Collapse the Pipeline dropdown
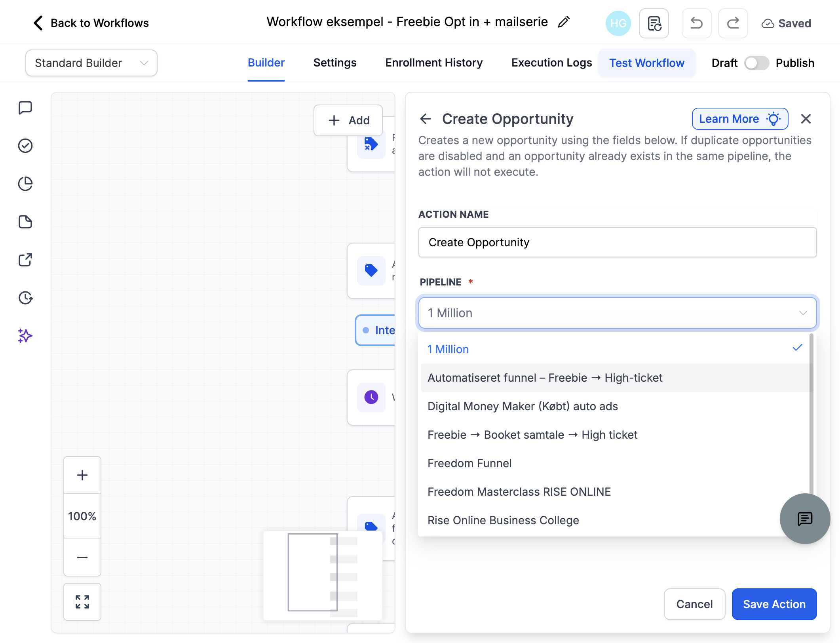The height and width of the screenshot is (643, 840). point(618,313)
